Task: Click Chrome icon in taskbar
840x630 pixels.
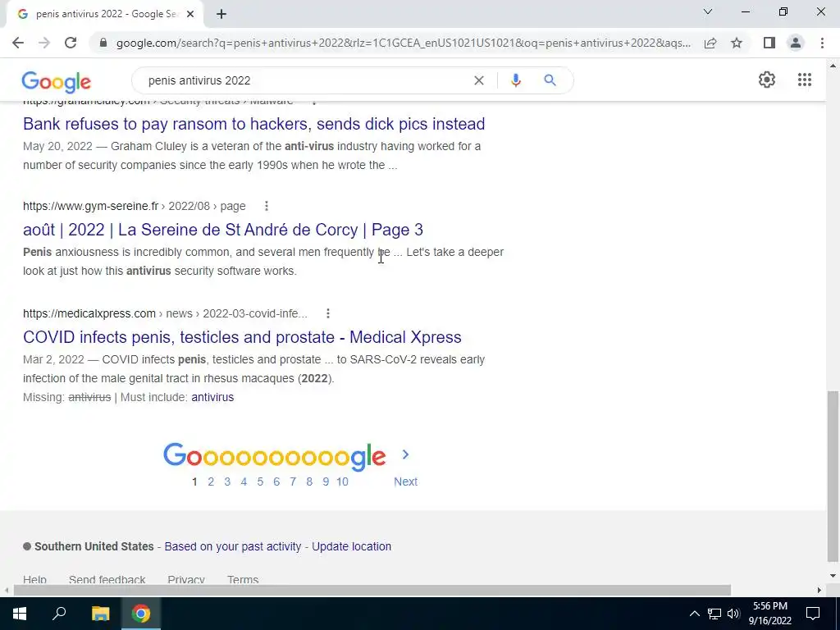Action: 141,614
